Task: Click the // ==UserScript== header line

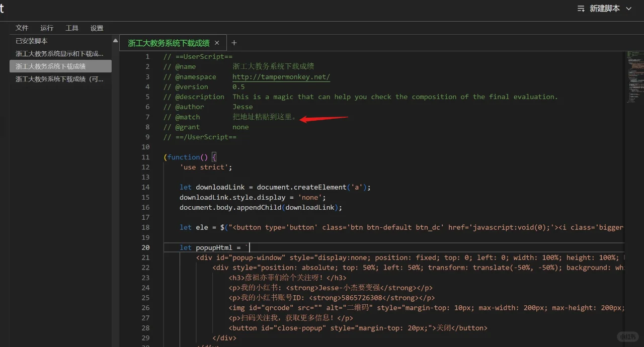Action: (x=198, y=56)
